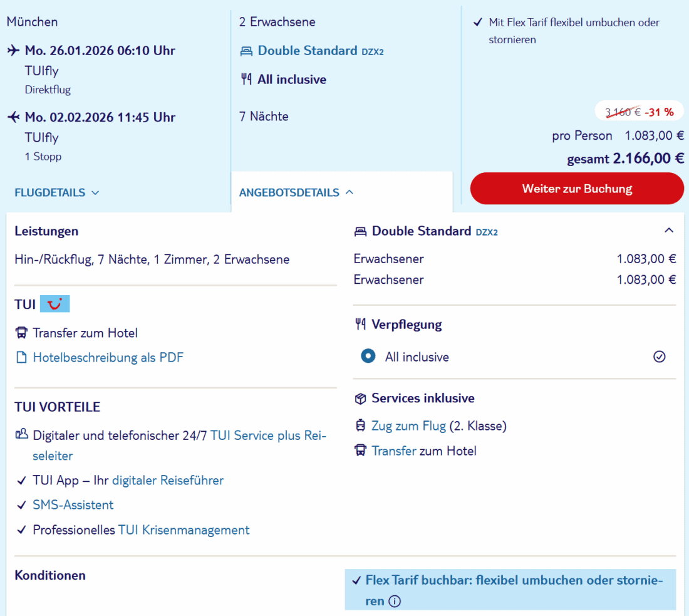Click the red TUI smile logo

(x=54, y=305)
